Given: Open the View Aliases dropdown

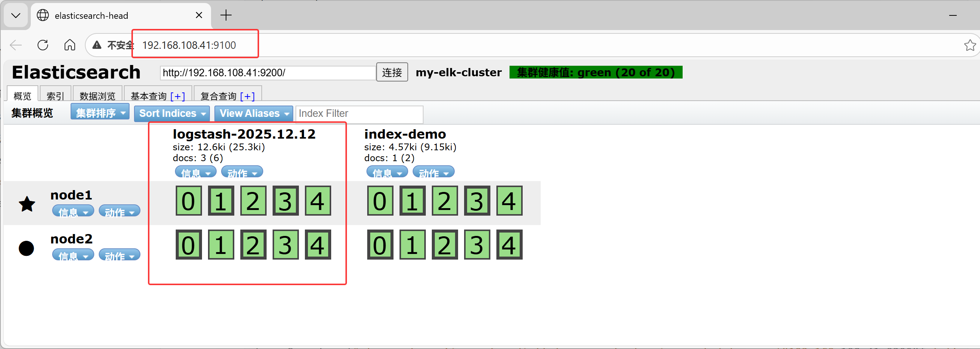Looking at the screenshot, I should click(x=254, y=113).
